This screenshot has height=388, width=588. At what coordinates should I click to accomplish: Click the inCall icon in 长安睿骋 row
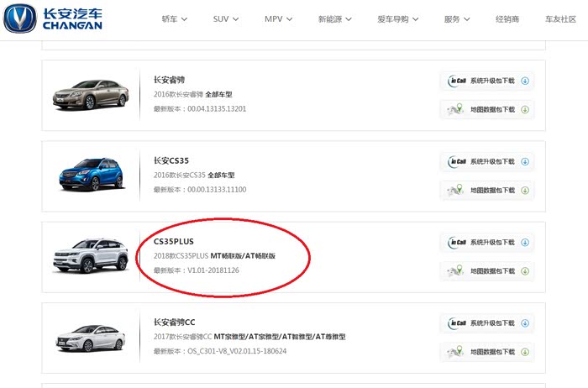(457, 81)
